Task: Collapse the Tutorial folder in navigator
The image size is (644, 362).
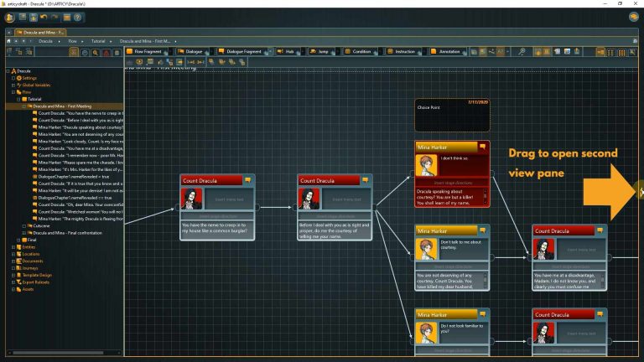Action: click(x=18, y=99)
